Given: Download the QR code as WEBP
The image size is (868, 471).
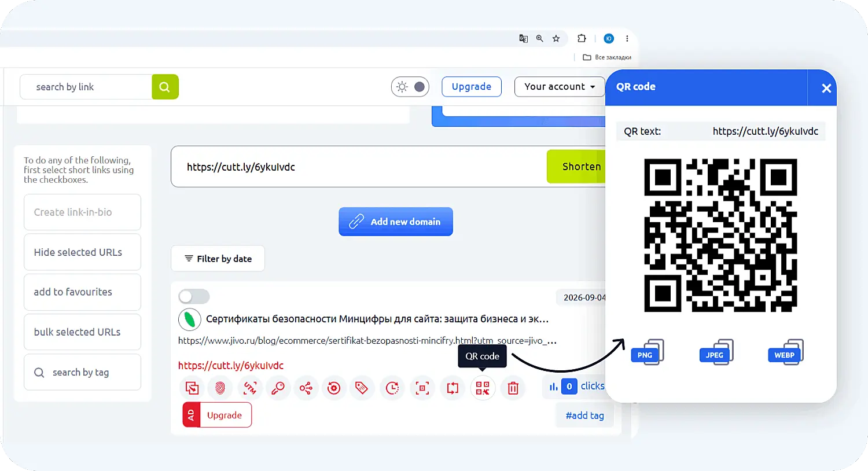Looking at the screenshot, I should 786,352.
